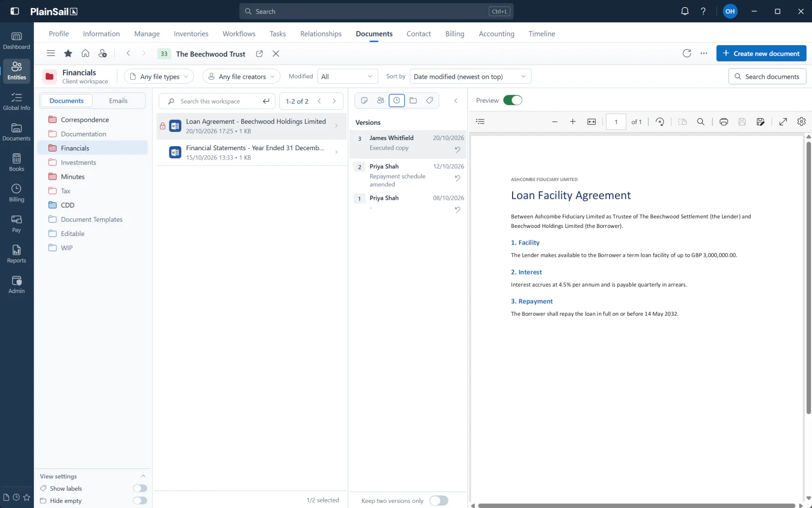
Task: Switch to the Emails tab
Action: point(118,101)
